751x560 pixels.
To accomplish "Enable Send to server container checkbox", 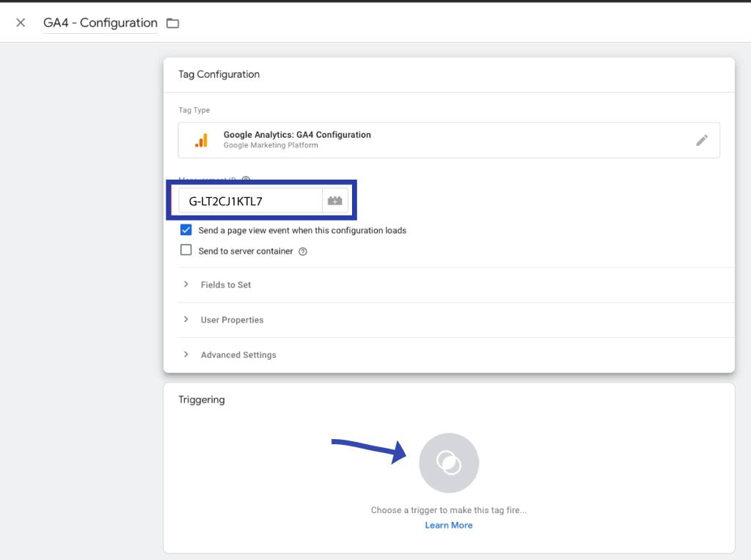I will 186,251.
